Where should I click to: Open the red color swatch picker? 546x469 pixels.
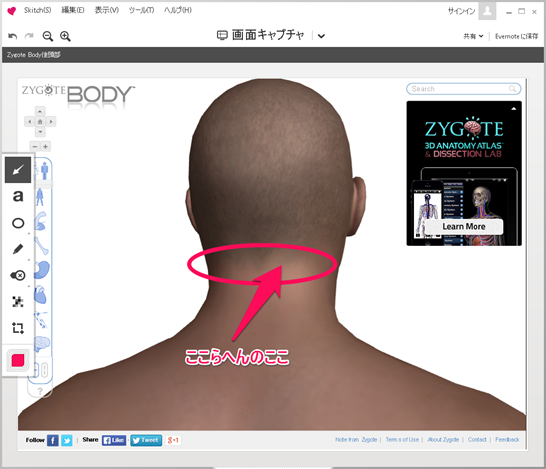tap(18, 360)
